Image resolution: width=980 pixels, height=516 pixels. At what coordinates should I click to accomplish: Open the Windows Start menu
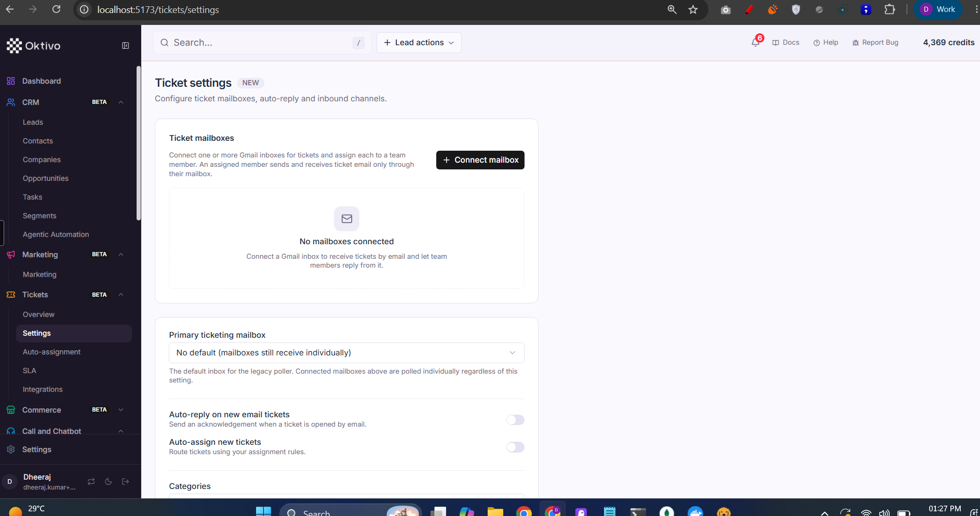263,512
